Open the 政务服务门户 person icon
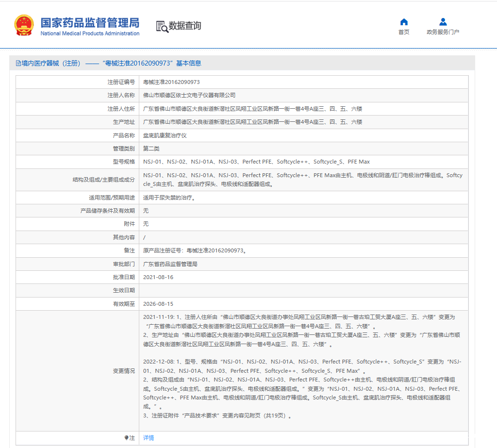This screenshot has height=448, width=497. tap(443, 22)
